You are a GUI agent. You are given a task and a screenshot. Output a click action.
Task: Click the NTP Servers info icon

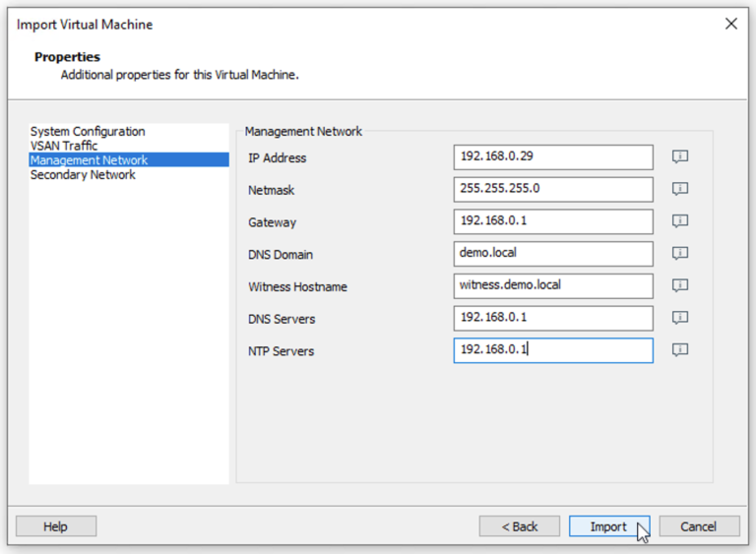coord(679,350)
